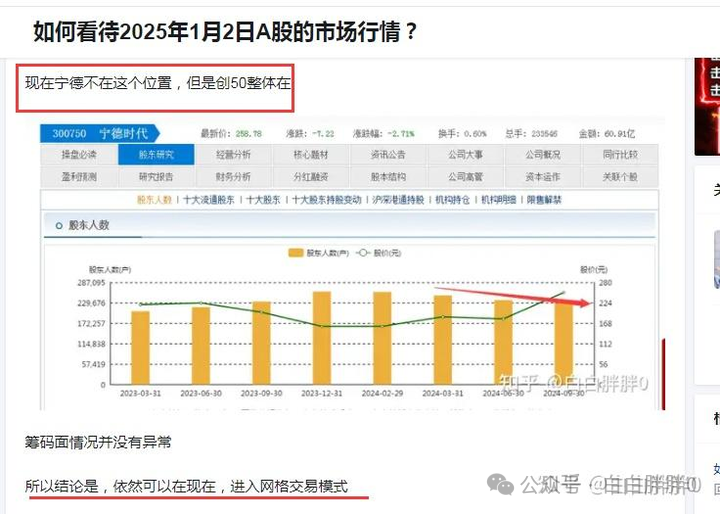Screen dimensions: 720x514
Task: Click the orange 股东人数 sub-navigation link
Action: pyautogui.click(x=154, y=200)
